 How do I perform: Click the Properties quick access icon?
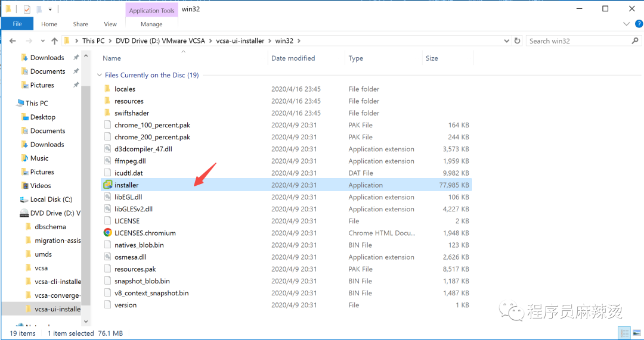[27, 9]
